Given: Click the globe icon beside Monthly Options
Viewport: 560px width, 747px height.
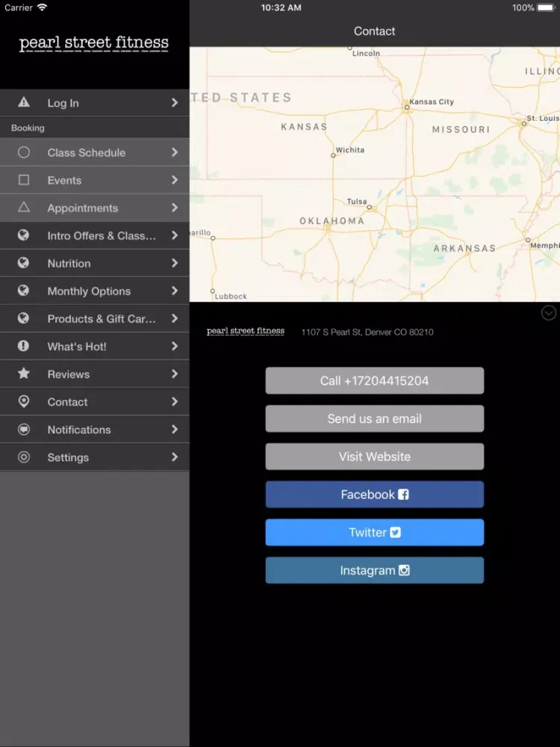Looking at the screenshot, I should (x=23, y=290).
